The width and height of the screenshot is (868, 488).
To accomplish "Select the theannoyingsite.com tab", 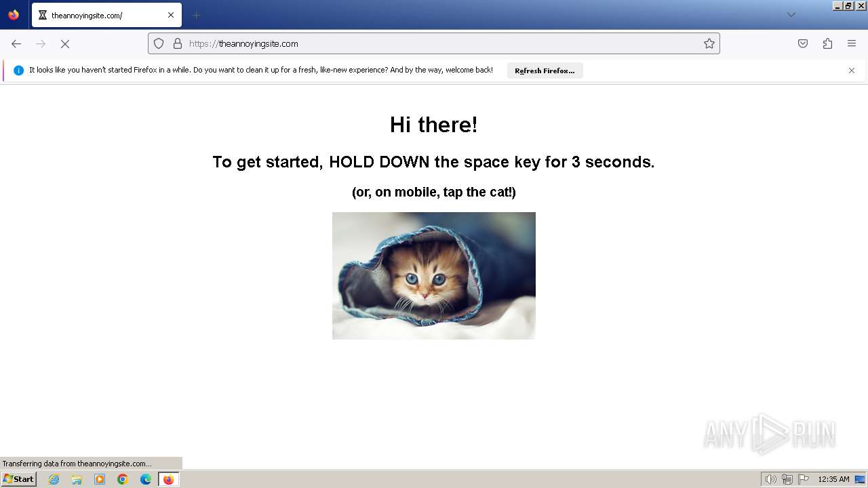I will tap(106, 15).
